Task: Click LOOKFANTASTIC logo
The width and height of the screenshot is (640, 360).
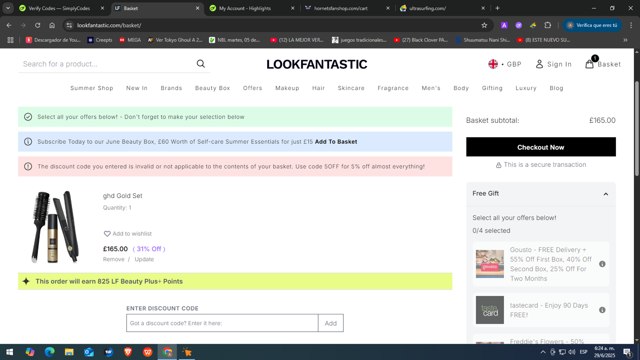Action: (317, 64)
